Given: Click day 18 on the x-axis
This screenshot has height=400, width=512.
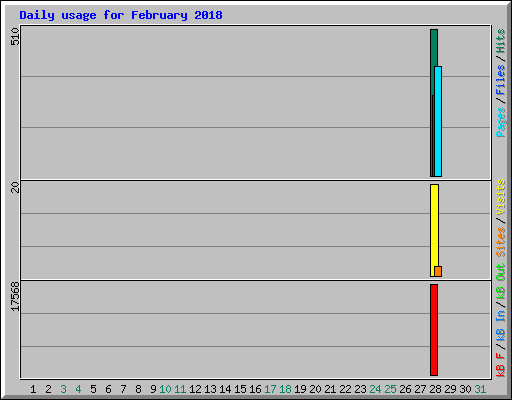Looking at the screenshot, I should pos(285,389).
